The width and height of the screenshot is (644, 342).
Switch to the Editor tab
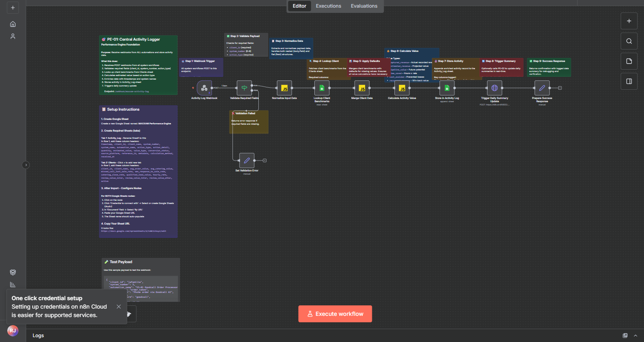click(x=299, y=6)
